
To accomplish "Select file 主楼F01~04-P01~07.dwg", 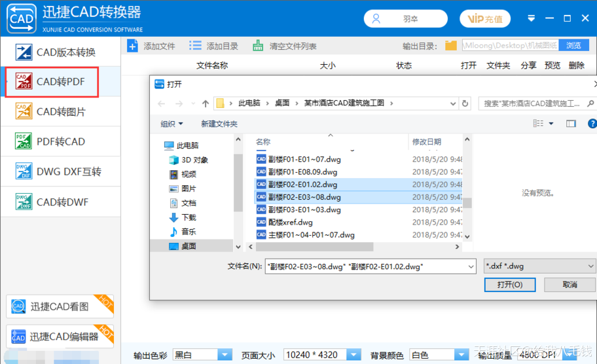I will click(358, 234).
